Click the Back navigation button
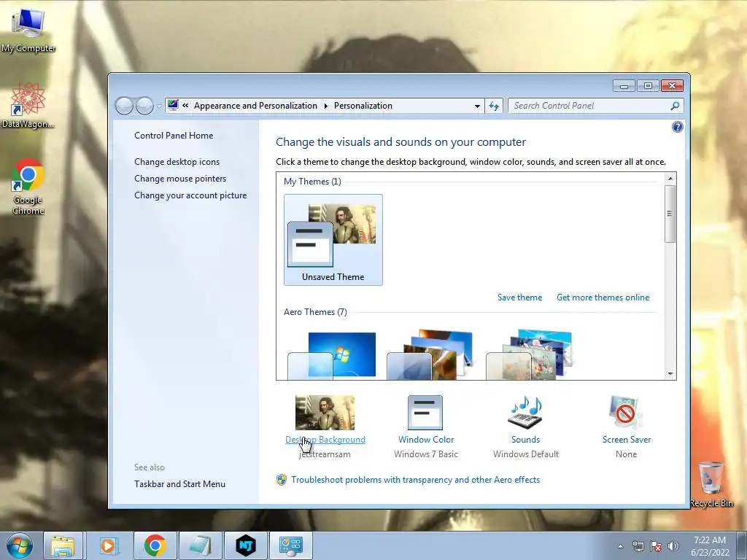 point(124,106)
